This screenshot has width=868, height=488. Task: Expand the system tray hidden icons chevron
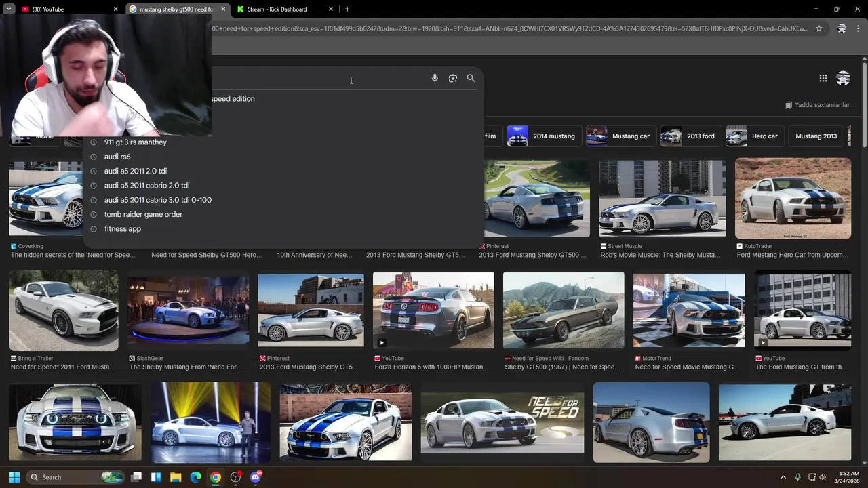(x=783, y=477)
